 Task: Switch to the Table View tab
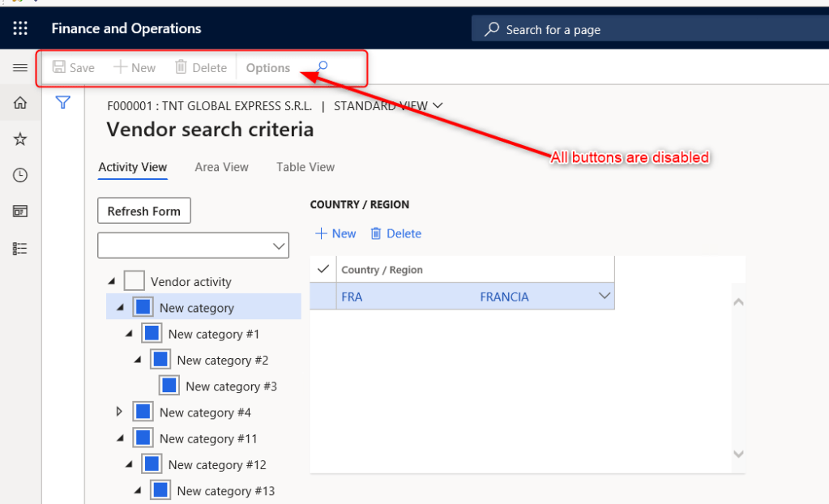pos(305,167)
